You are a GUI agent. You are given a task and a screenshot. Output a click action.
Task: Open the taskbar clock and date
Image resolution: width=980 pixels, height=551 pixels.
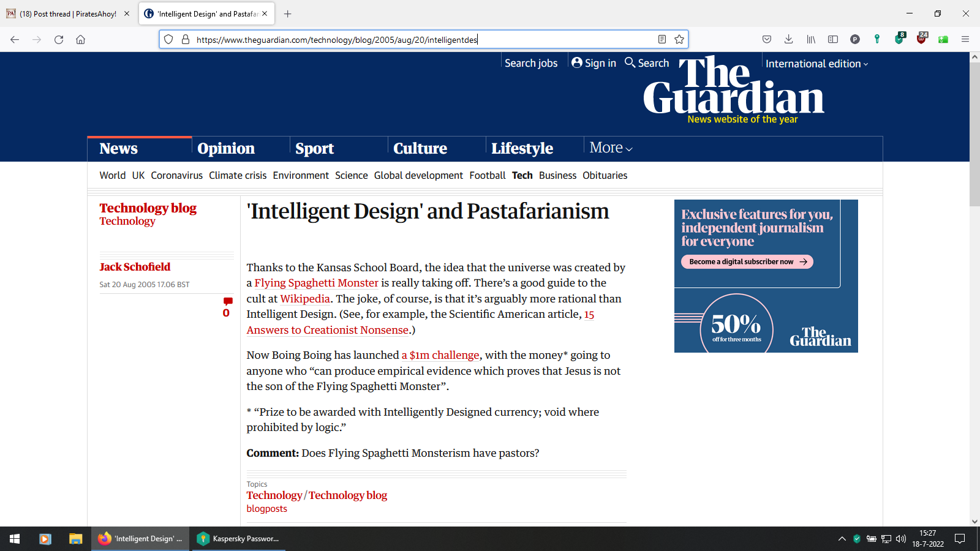tap(928, 539)
